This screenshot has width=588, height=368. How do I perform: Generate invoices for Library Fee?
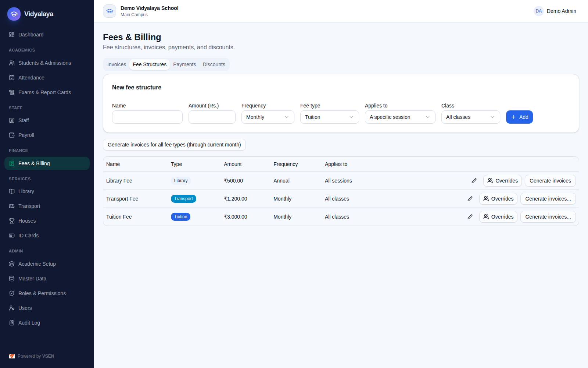pos(550,181)
